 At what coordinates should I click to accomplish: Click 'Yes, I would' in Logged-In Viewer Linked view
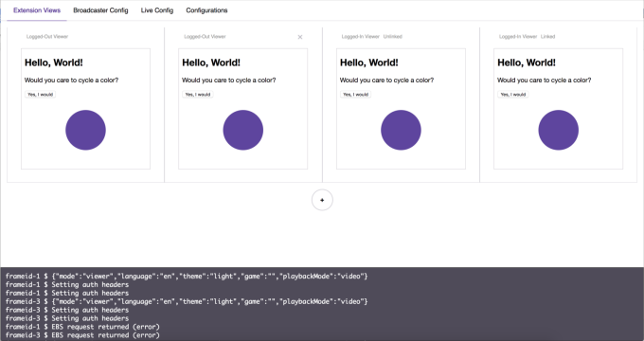click(513, 95)
